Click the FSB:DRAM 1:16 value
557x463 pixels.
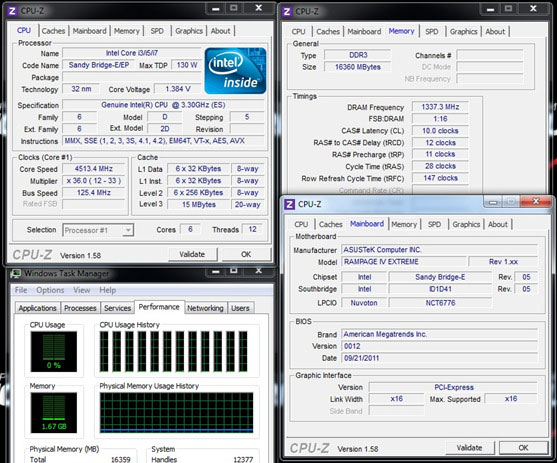[x=440, y=119]
